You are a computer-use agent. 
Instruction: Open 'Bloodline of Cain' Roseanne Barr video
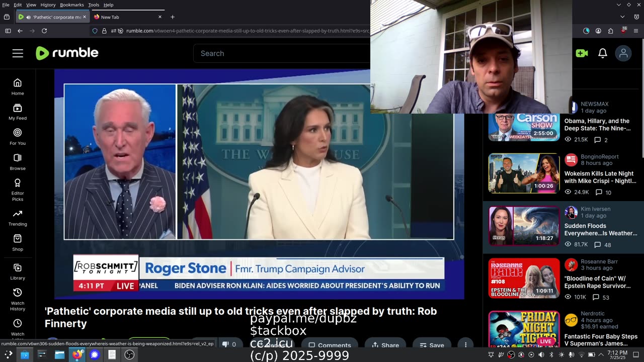(x=597, y=282)
